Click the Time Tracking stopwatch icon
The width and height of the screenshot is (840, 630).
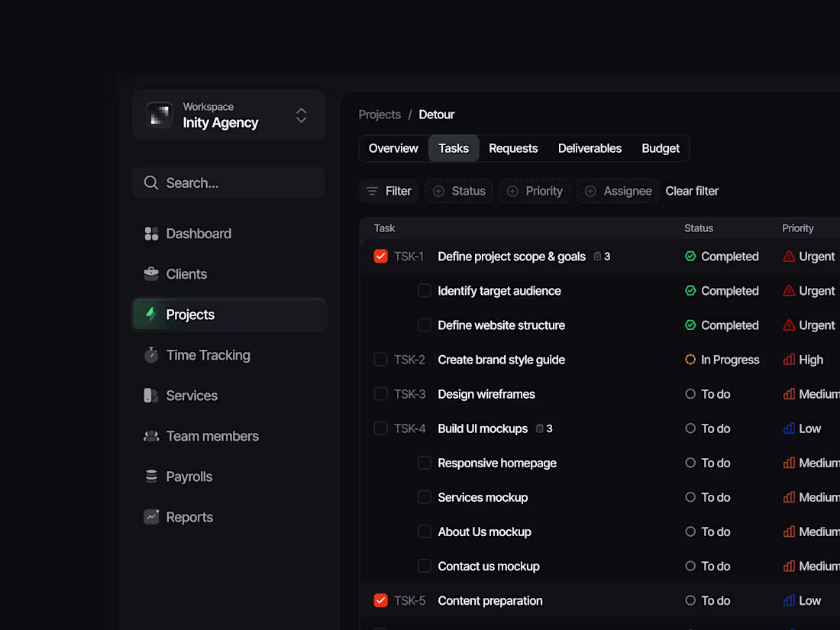click(x=151, y=354)
